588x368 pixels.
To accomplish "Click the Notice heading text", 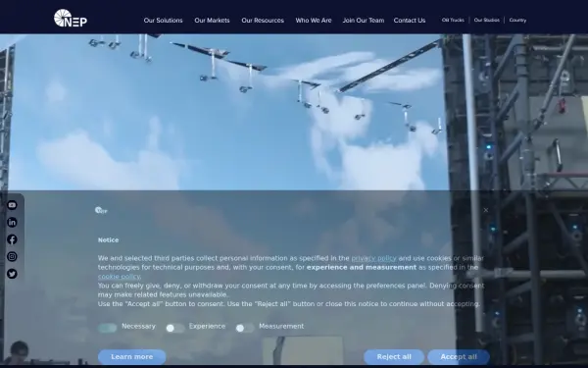I will [108, 240].
